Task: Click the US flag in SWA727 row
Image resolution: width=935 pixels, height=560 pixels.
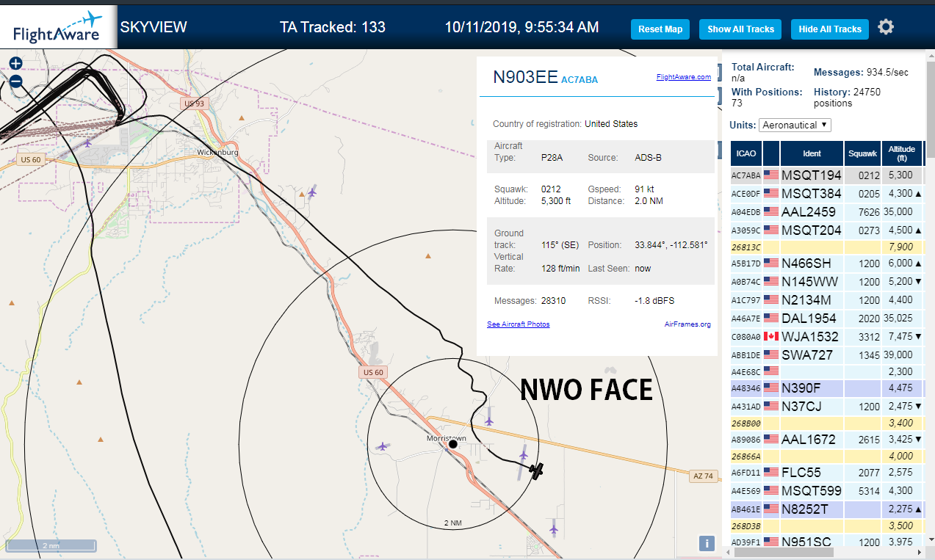Action: tap(771, 354)
